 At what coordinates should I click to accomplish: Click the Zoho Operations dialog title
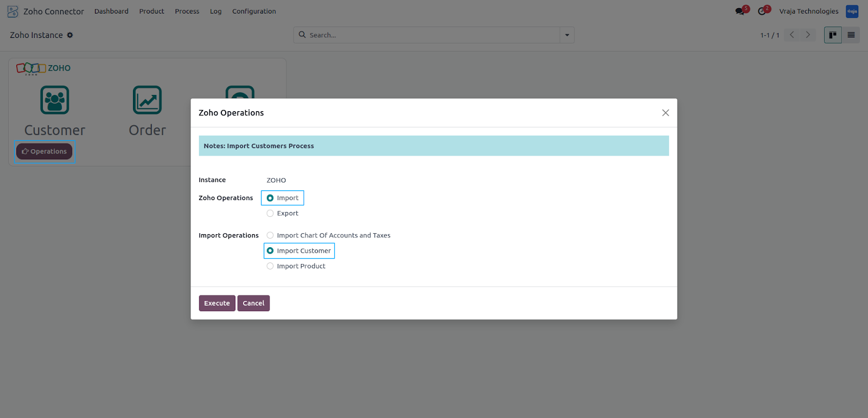coord(231,113)
